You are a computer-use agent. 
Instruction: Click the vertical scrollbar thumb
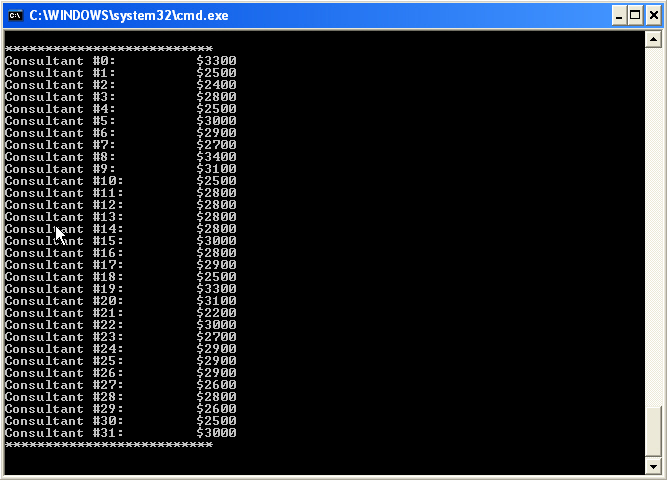(653, 431)
